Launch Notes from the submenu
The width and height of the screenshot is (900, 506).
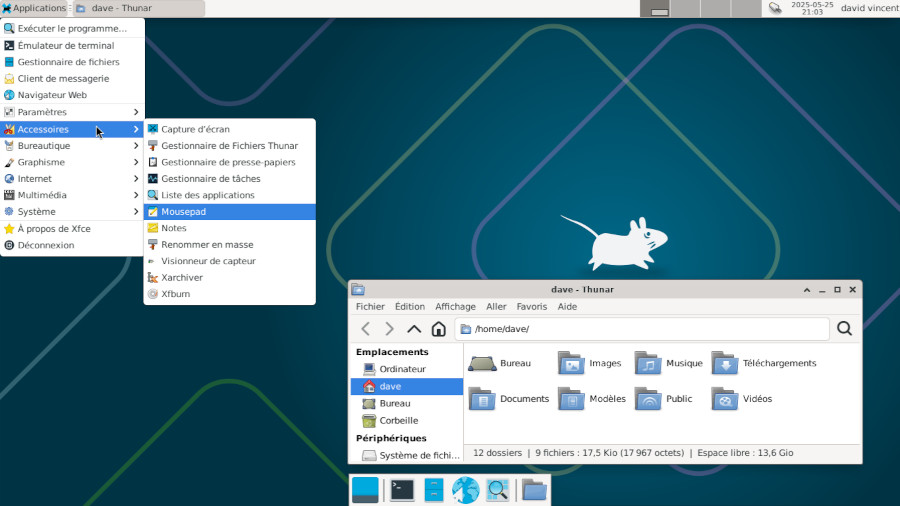point(230,228)
